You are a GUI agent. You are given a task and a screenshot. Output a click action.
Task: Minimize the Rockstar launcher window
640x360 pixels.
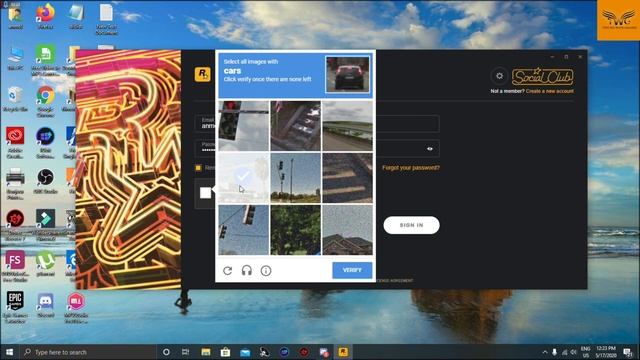tap(552, 57)
